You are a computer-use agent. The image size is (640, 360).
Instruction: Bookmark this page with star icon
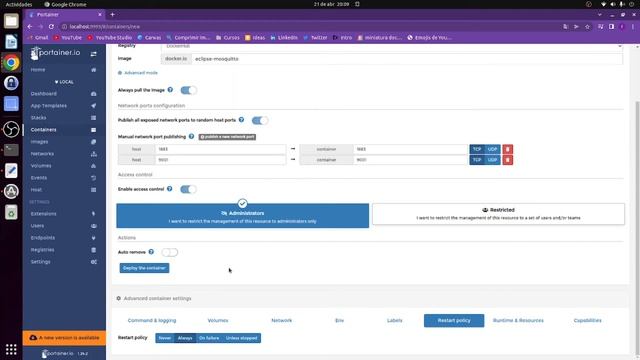tap(587, 27)
